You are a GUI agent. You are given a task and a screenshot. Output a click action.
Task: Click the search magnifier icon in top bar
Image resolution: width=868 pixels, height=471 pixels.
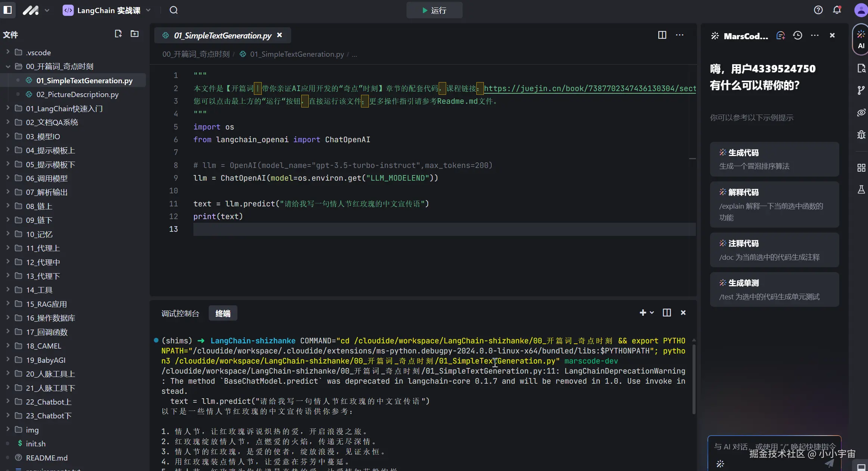pyautogui.click(x=174, y=10)
